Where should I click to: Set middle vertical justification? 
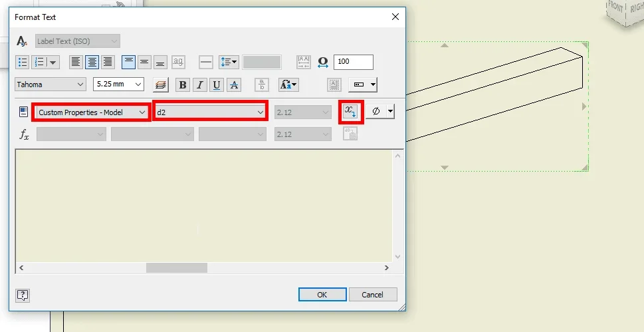(144, 62)
